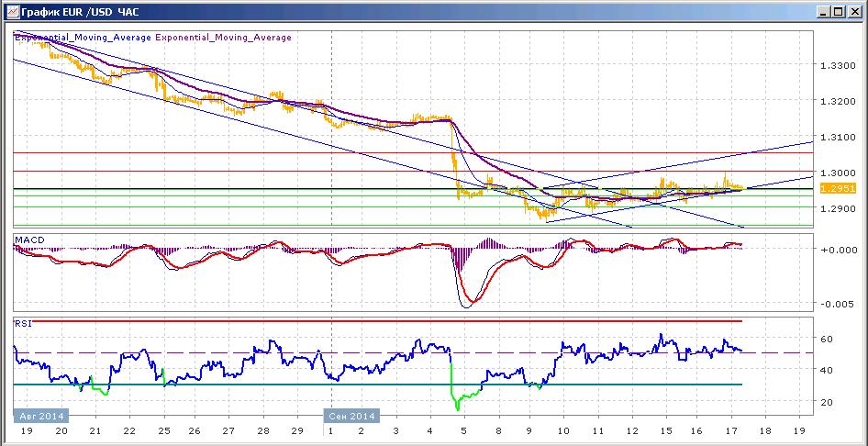Click date 11 on the time axis
This screenshot has height=446, width=868.
click(x=598, y=430)
